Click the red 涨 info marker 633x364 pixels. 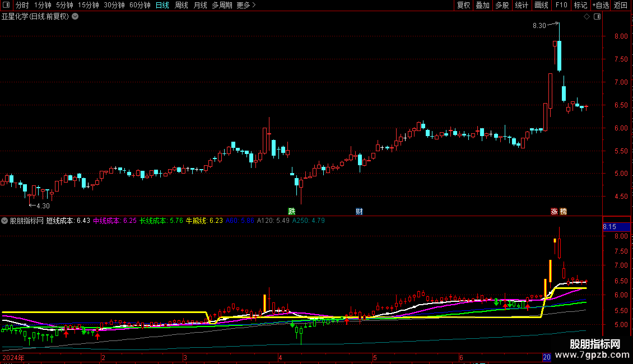[x=554, y=212]
